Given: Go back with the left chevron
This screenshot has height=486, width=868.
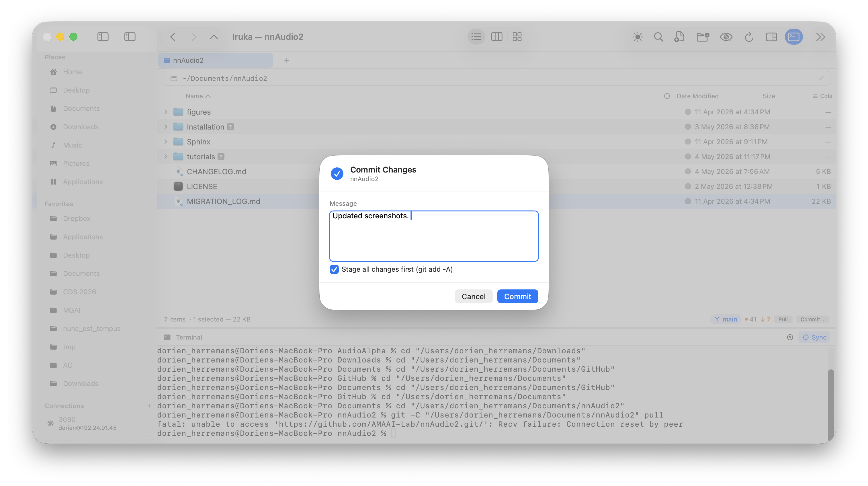Looking at the screenshot, I should point(173,37).
